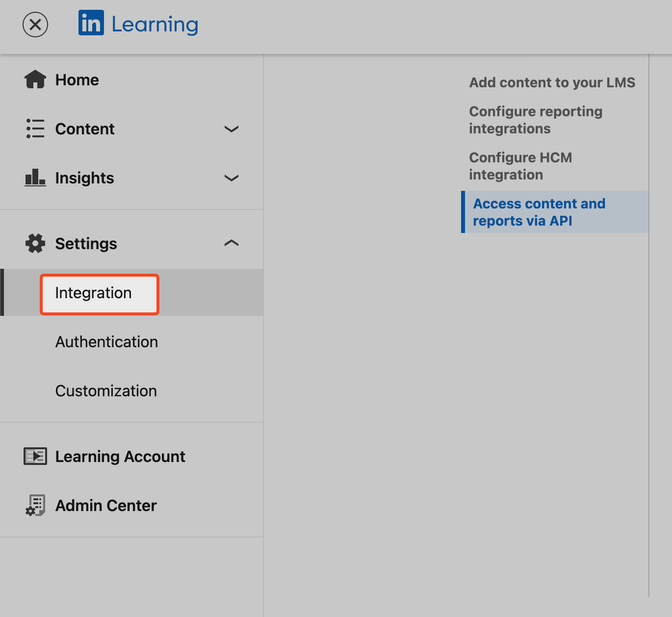This screenshot has height=617, width=672.
Task: Expand the Content section chevron
Action: (231, 129)
